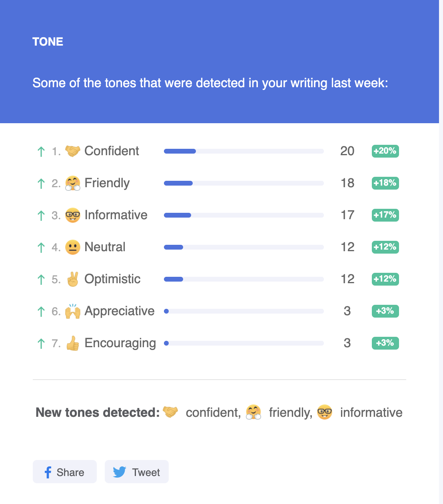The width and height of the screenshot is (443, 504).
Task: Click the nerd face emoji beside Informative
Action: [73, 215]
